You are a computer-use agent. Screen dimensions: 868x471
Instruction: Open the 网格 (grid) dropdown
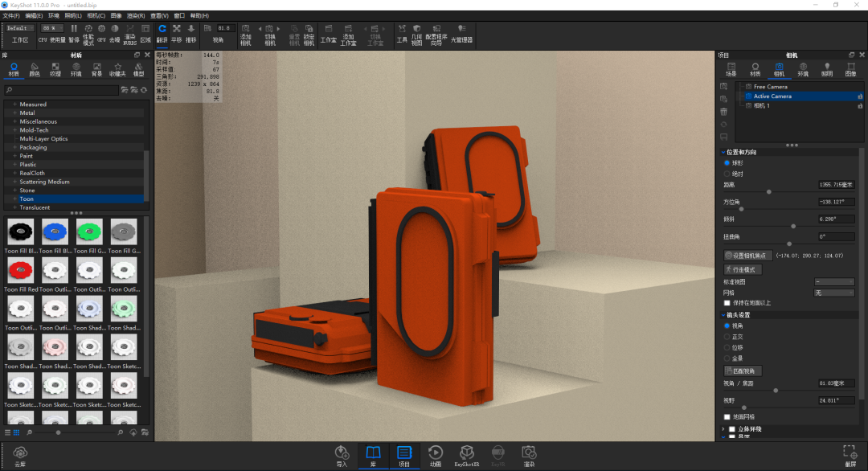click(x=833, y=293)
